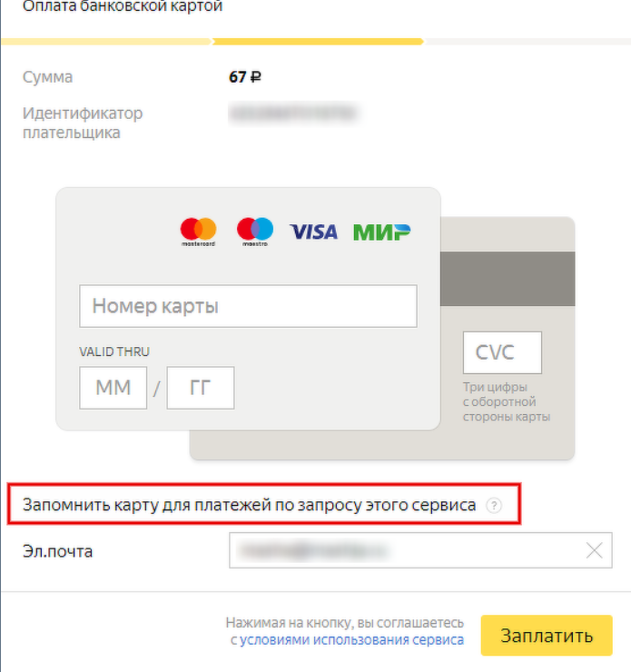Click the yellow Заплатить button

point(547,636)
